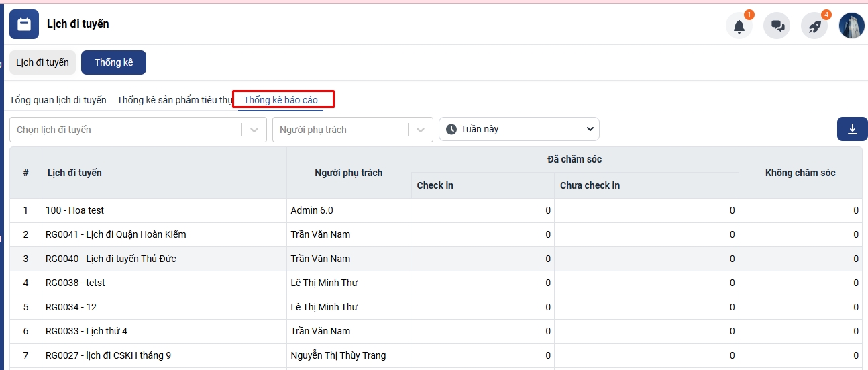868x370 pixels.
Task: Select the 'Thống kê báo cáo' sub-tab
Action: pyautogui.click(x=280, y=100)
